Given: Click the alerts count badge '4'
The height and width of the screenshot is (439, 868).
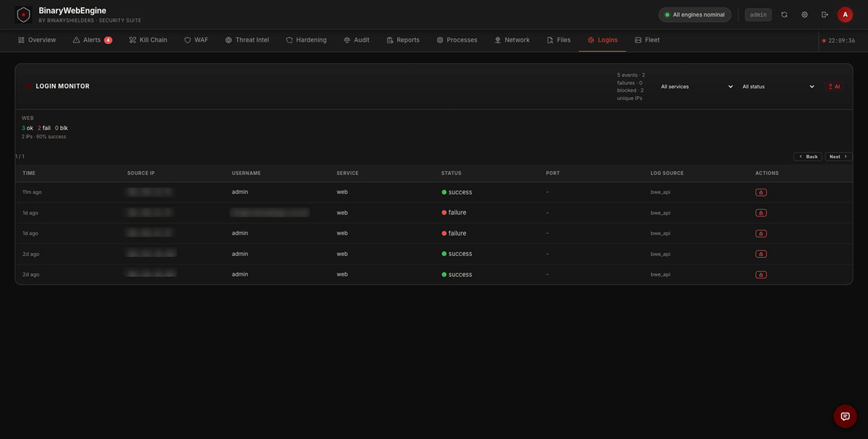Looking at the screenshot, I should 108,40.
